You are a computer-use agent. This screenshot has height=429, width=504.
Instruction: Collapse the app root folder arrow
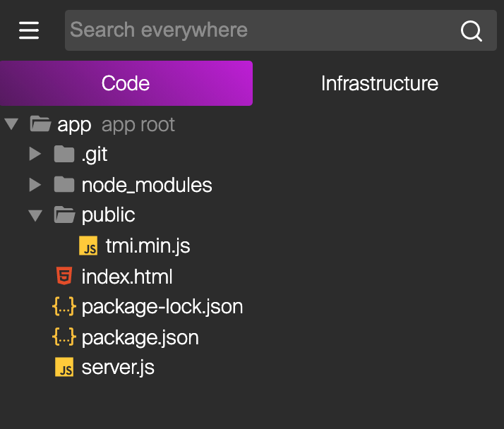[11, 125]
